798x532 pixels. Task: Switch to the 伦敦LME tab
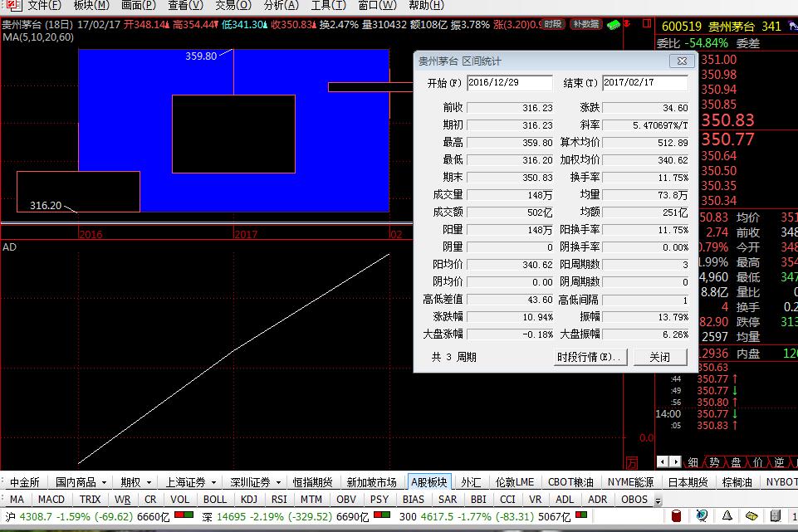[x=515, y=481]
